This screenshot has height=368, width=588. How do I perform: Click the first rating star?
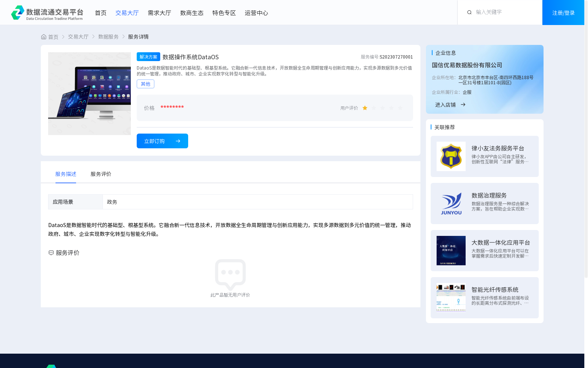pos(365,108)
